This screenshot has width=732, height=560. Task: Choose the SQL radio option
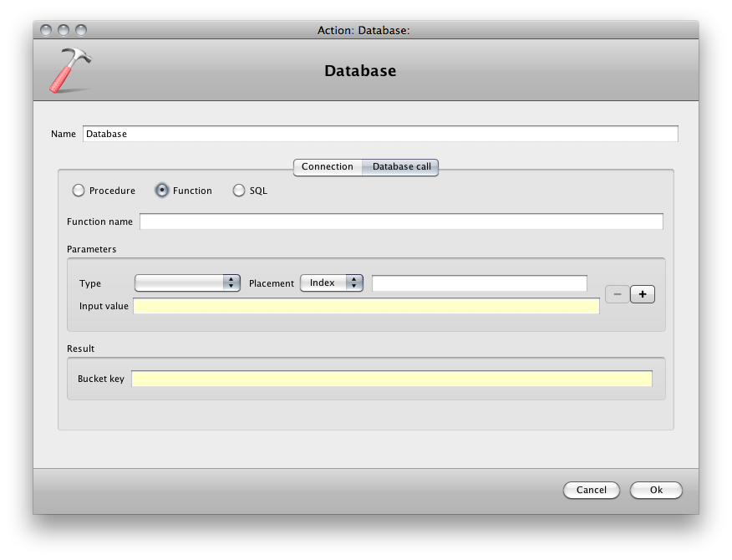(238, 191)
